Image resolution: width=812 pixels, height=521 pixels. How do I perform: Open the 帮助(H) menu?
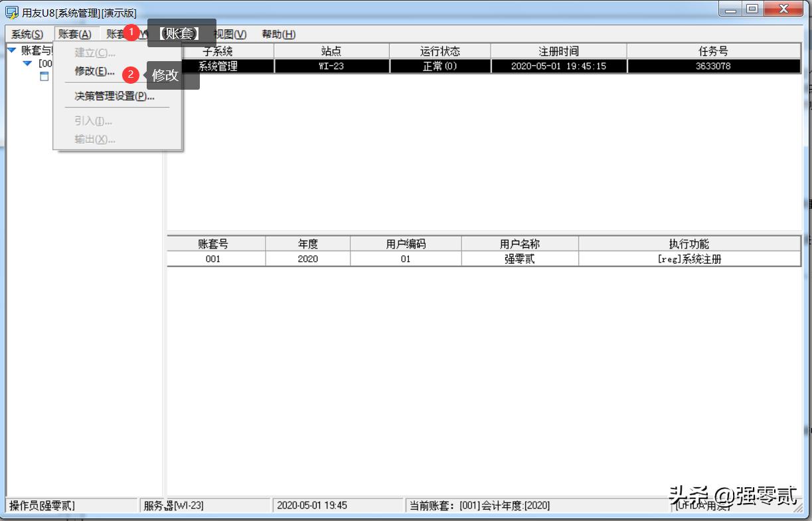[x=278, y=35]
